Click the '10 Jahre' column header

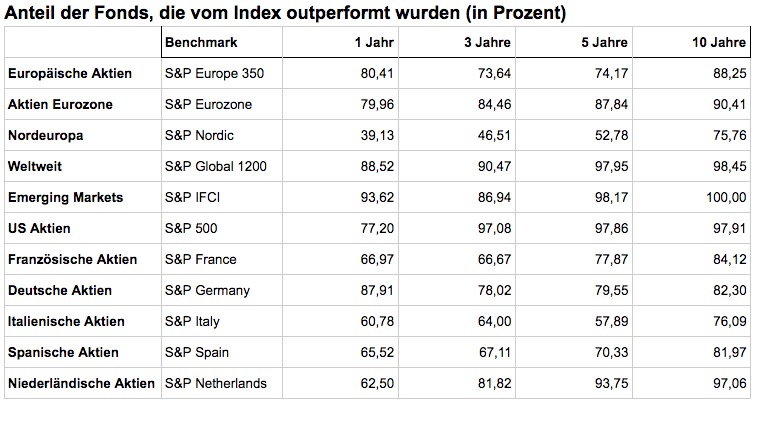[719, 43]
